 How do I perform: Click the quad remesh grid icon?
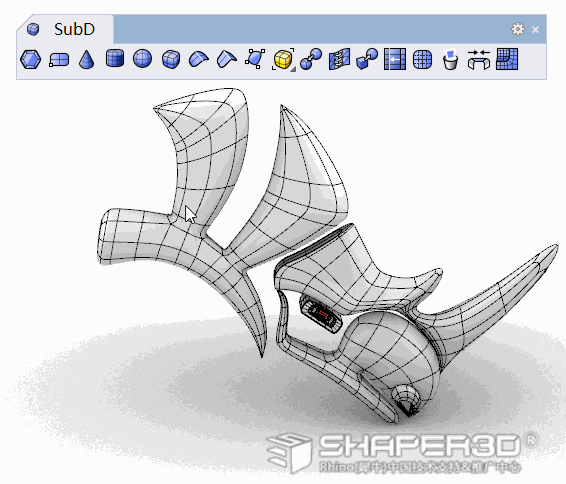pos(507,59)
